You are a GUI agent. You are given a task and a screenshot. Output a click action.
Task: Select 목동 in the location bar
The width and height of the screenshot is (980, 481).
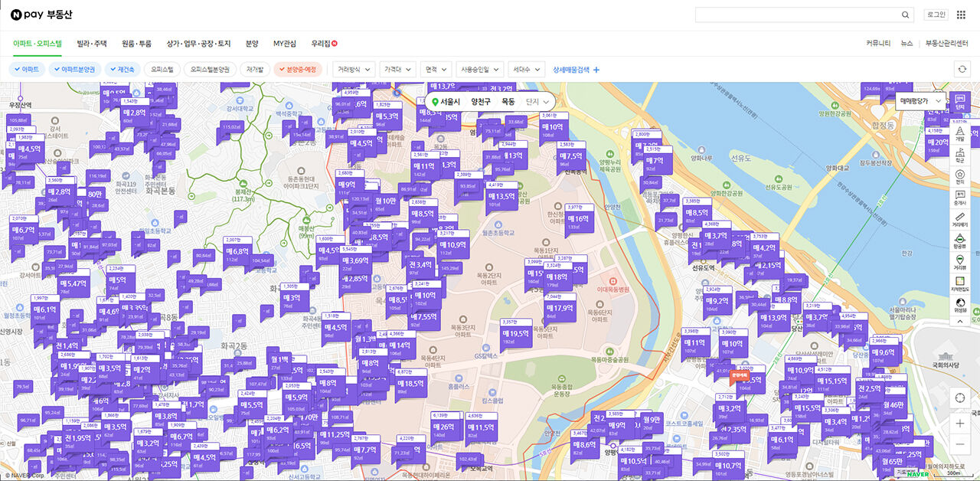click(508, 101)
